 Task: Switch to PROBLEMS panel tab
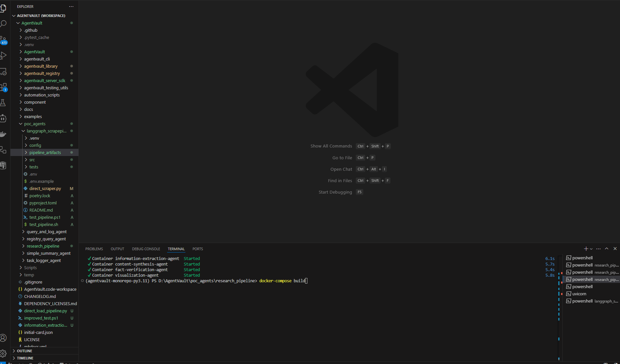(94, 249)
